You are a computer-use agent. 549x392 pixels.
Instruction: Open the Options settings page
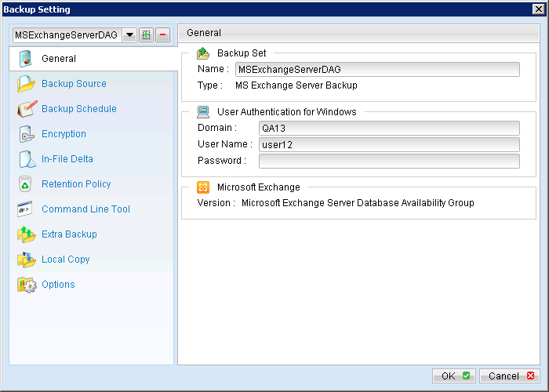click(58, 285)
